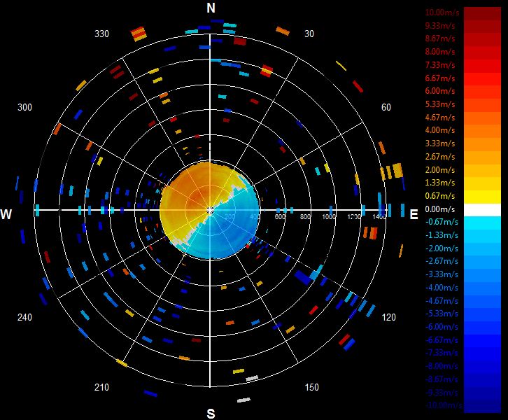The image size is (508, 420).
Task: Pick the white 0.00m/s band on color scale
Action: click(x=482, y=210)
